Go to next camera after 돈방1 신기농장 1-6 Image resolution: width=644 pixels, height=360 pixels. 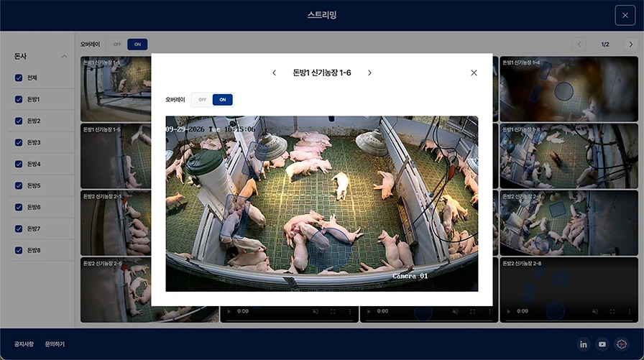click(x=369, y=73)
